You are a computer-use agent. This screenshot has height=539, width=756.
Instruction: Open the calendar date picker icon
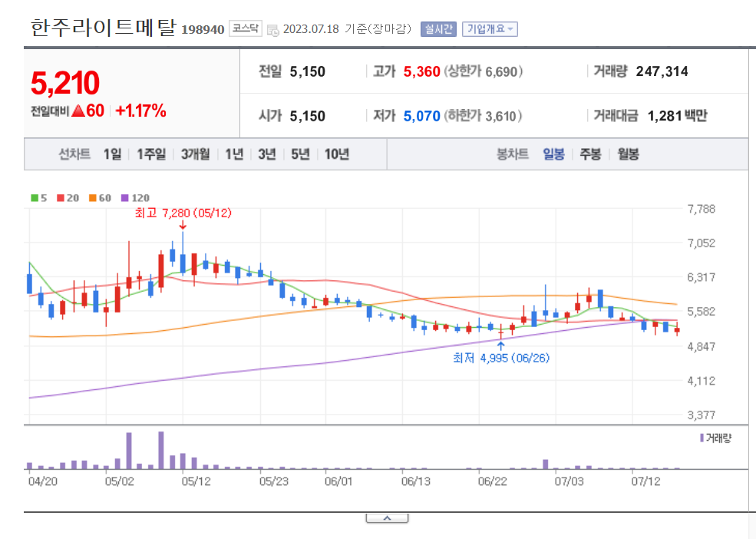tap(273, 30)
